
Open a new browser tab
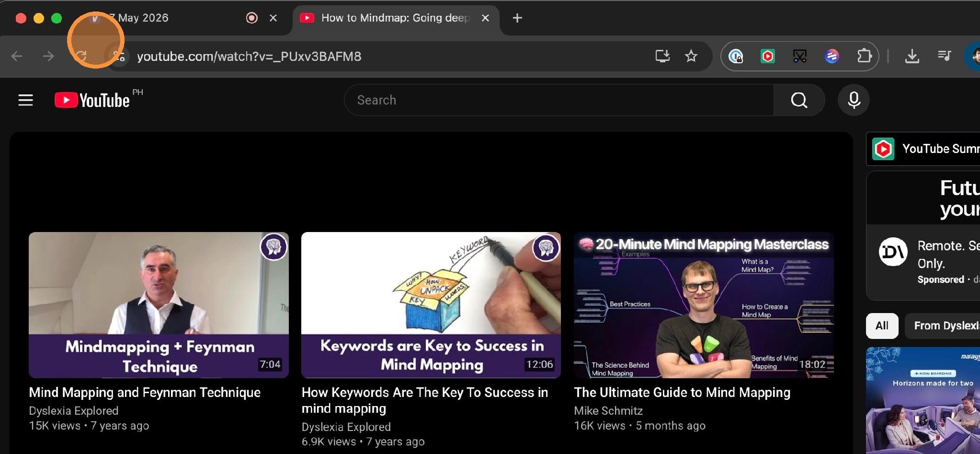click(517, 18)
